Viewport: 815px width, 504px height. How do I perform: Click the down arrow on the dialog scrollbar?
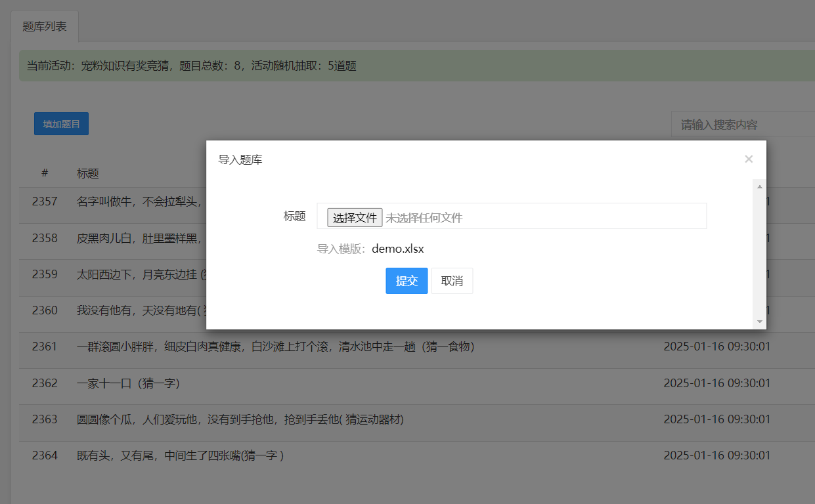(760, 322)
